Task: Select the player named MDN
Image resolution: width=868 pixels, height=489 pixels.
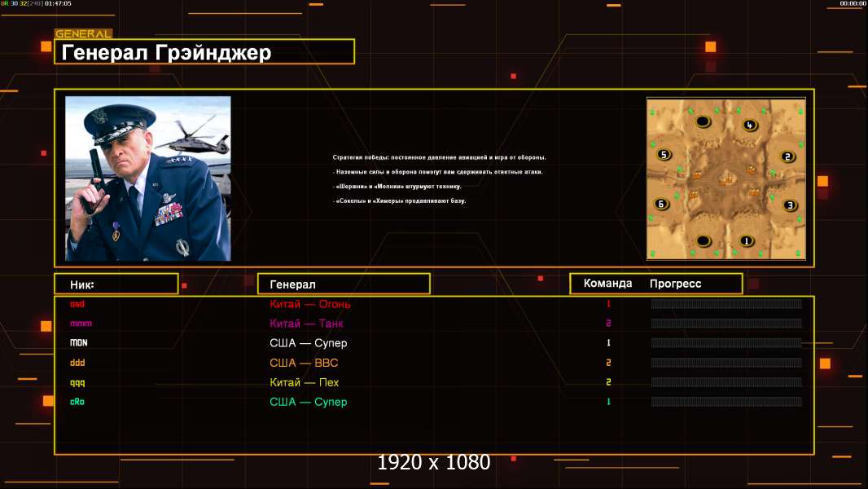Action: 79,343
